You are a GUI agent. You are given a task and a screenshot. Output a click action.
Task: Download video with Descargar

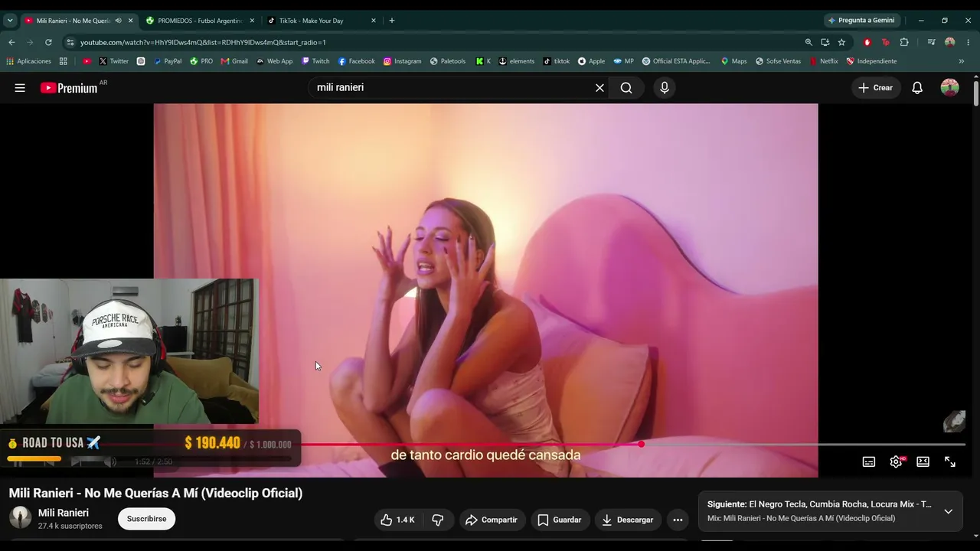coord(627,520)
